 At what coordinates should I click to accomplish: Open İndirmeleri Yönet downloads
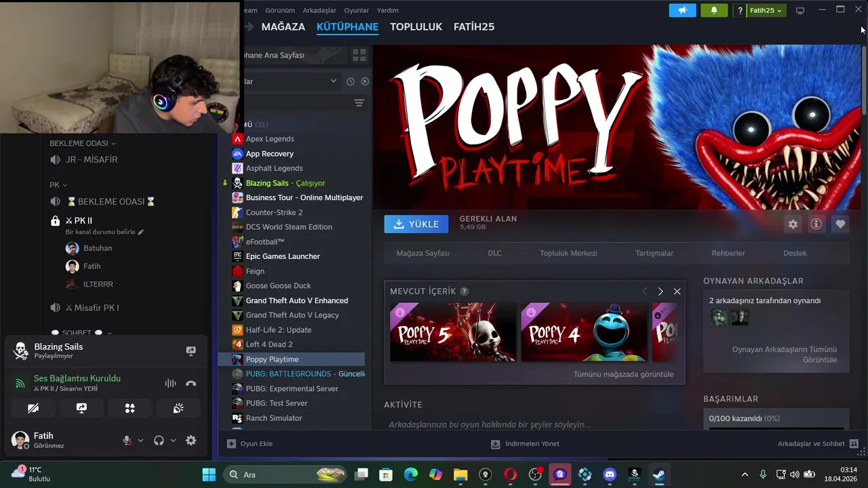pos(526,443)
